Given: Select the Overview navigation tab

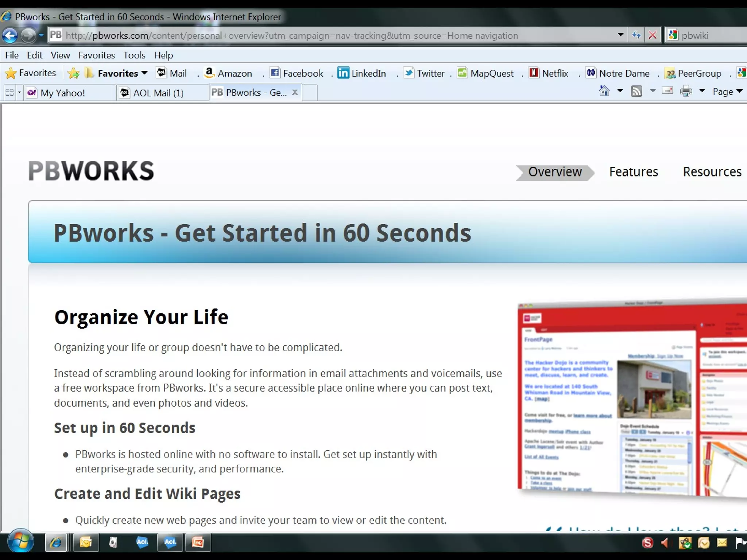Looking at the screenshot, I should pos(555,172).
